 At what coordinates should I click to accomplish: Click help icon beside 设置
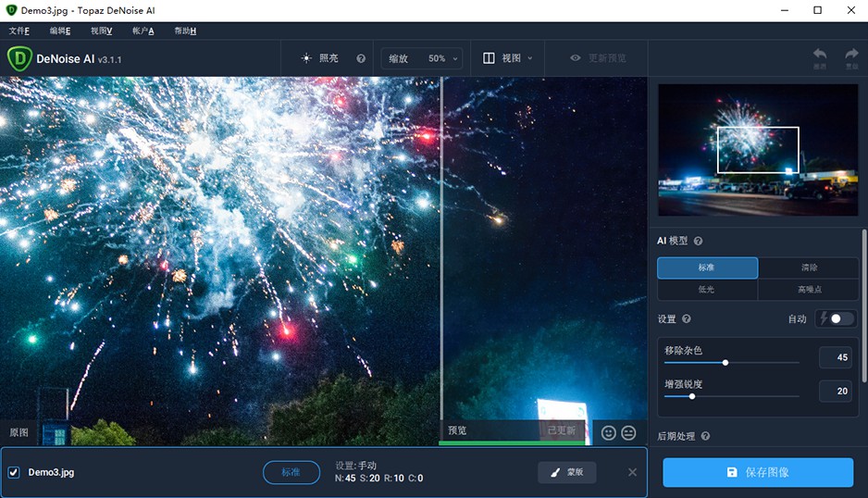click(x=687, y=319)
